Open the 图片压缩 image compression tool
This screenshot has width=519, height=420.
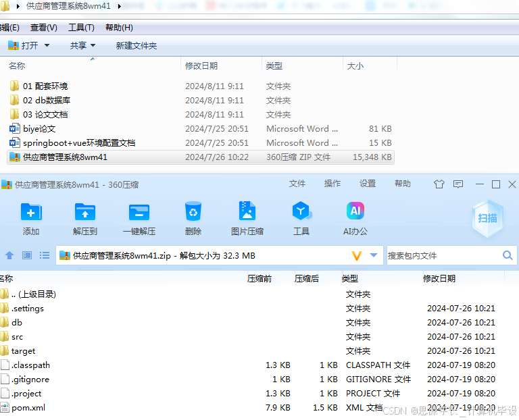tap(247, 211)
